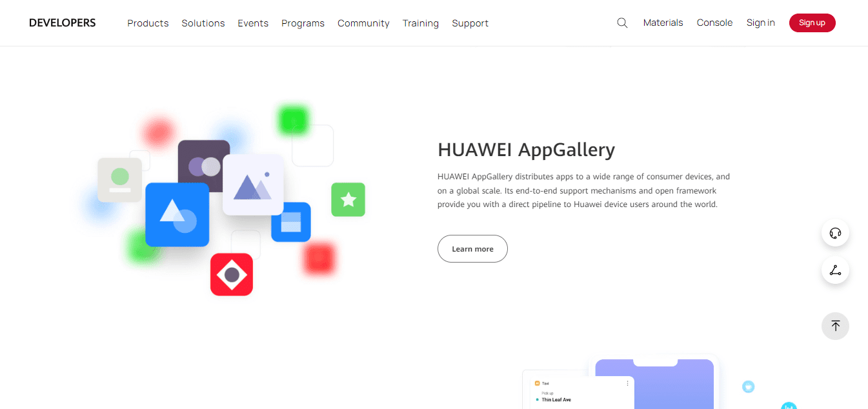This screenshot has width=868, height=409.
Task: Click the Learn more button
Action: coord(472,249)
